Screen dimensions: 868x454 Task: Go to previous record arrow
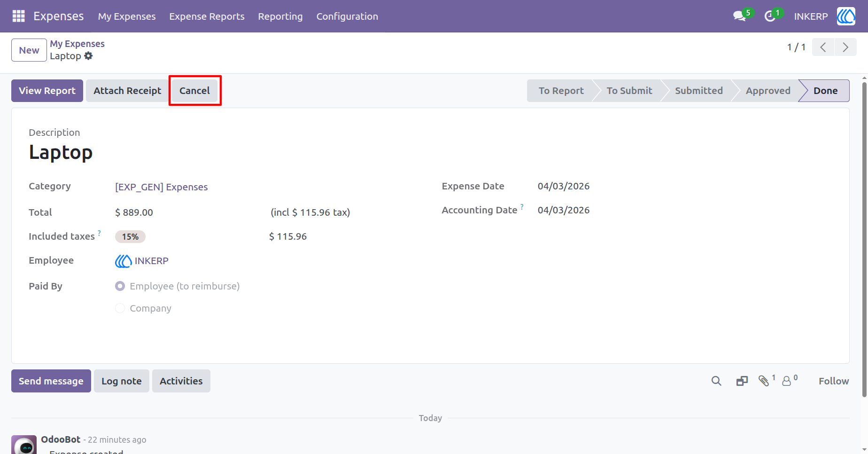pos(823,47)
